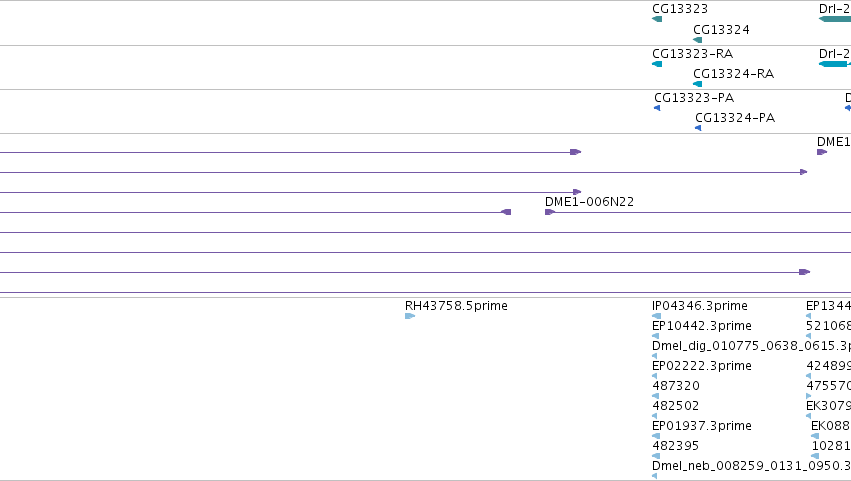Open the Dmel_neb_008259_0131_0950 label

click(x=751, y=466)
